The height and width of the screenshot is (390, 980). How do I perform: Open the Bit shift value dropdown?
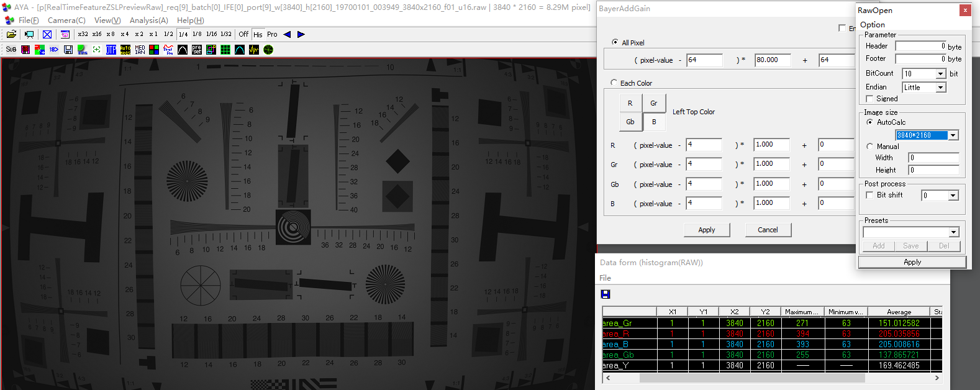[x=953, y=196]
